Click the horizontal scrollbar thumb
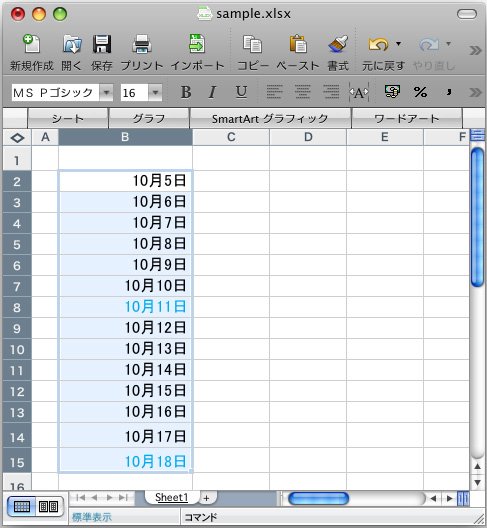 (x=318, y=498)
